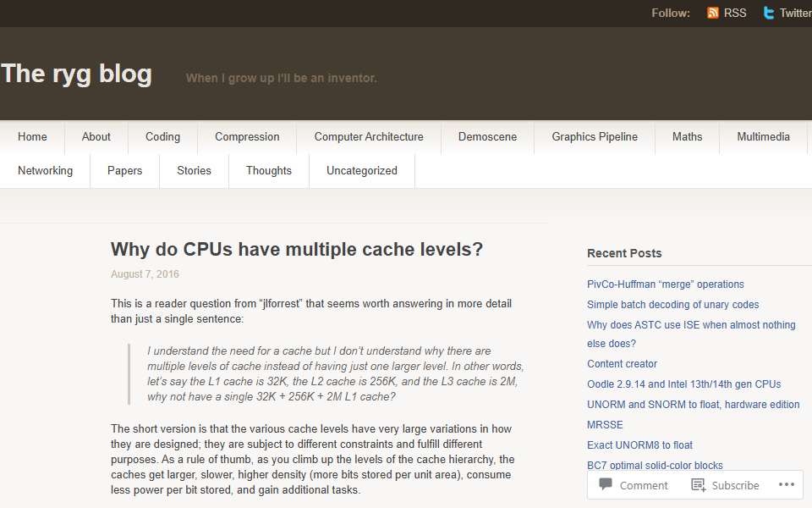The image size is (812, 508).
Task: Browse the Graphics Pipeline category
Action: coord(595,137)
